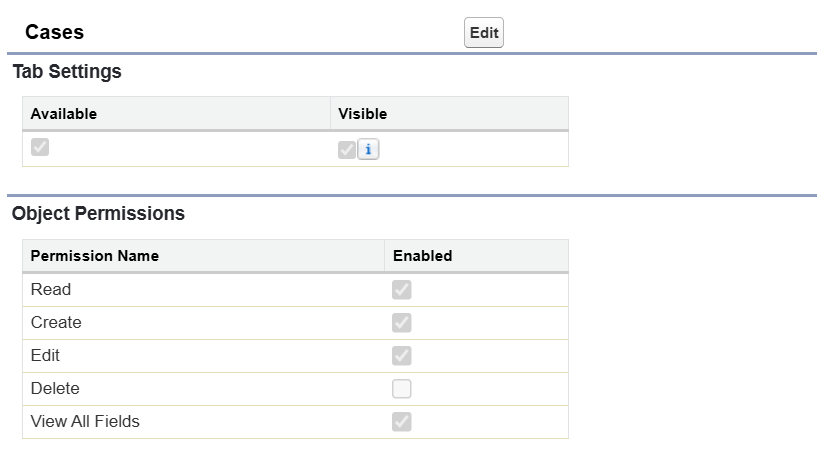The image size is (817, 457).
Task: Toggle the Create permission checkbox
Action: [x=402, y=323]
